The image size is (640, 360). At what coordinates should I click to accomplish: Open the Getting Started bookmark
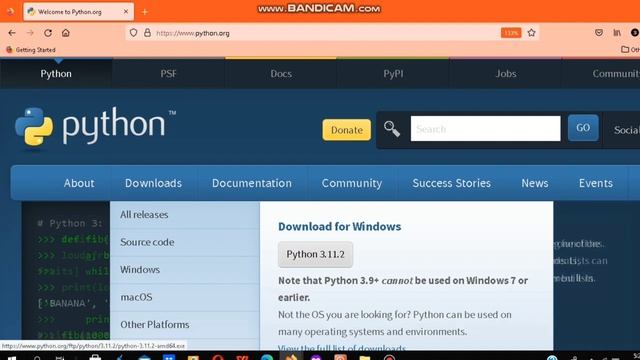(31, 50)
